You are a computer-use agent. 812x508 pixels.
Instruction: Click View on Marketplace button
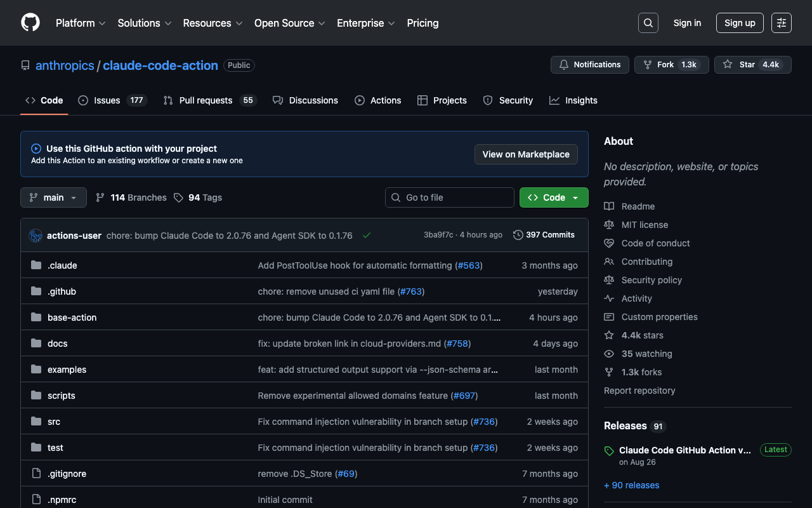pyautogui.click(x=525, y=154)
